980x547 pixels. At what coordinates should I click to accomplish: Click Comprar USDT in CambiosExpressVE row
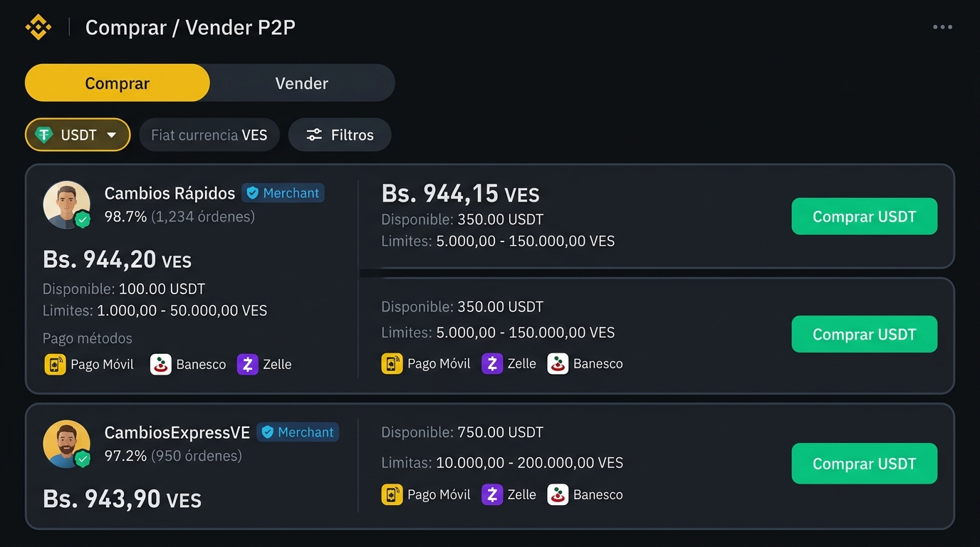(x=865, y=464)
